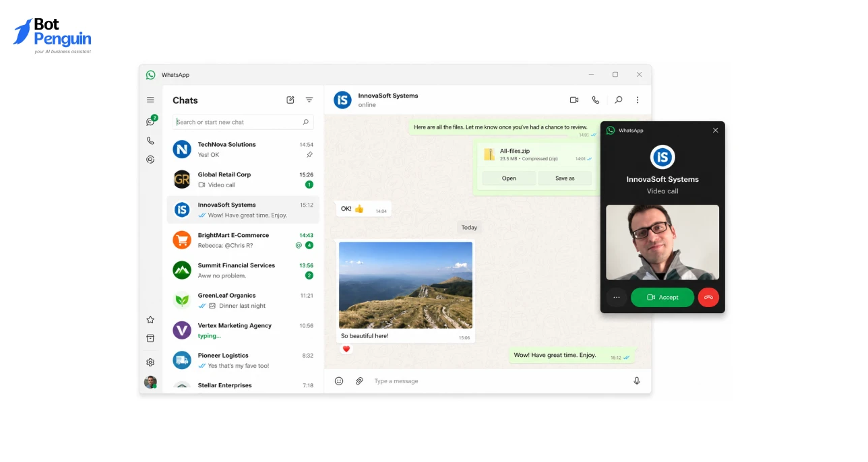This screenshot has height=462, width=868.
Task: Open Starred messages in the sidebar
Action: [x=150, y=320]
